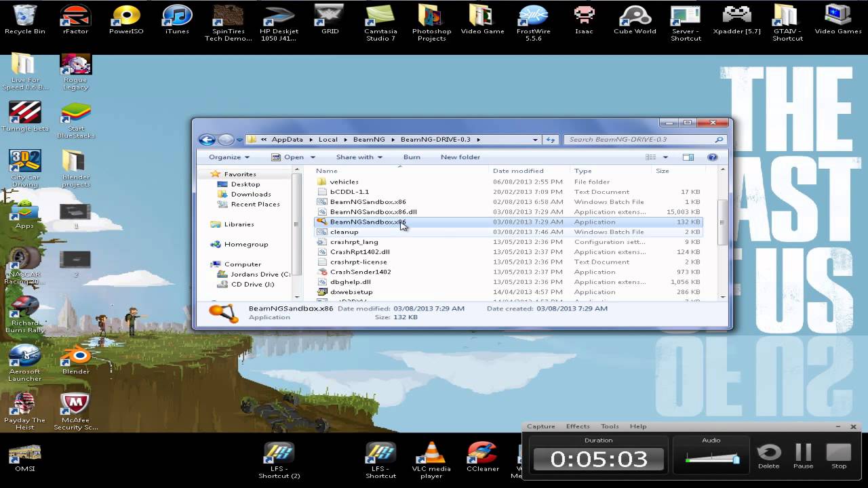This screenshot has height=488, width=868.
Task: Open the recorder Help menu
Action: [x=638, y=426]
